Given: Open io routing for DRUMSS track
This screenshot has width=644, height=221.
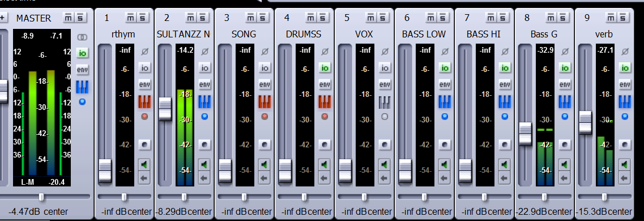Looking at the screenshot, I should coord(325,68).
